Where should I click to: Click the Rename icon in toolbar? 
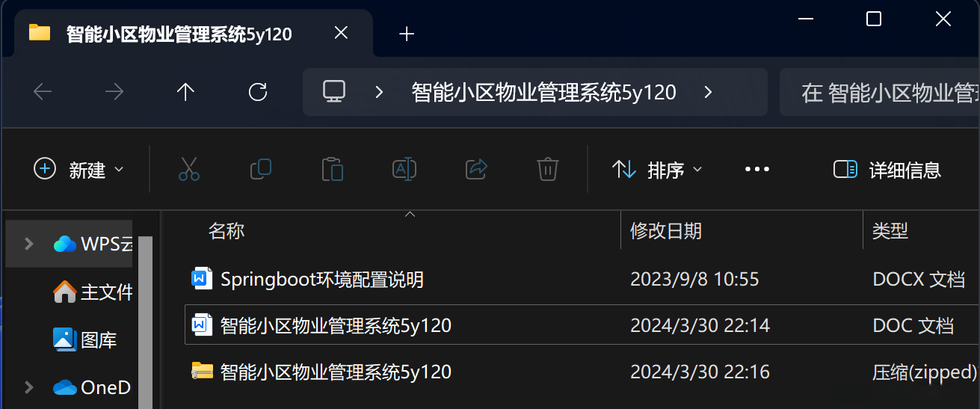404,170
